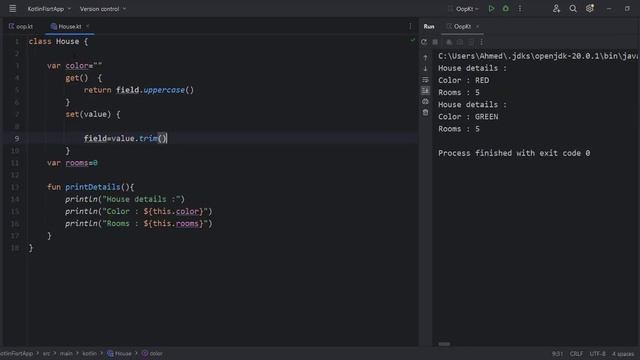Click the 'class House {' code line
The width and height of the screenshot is (640, 360).
tap(58, 42)
